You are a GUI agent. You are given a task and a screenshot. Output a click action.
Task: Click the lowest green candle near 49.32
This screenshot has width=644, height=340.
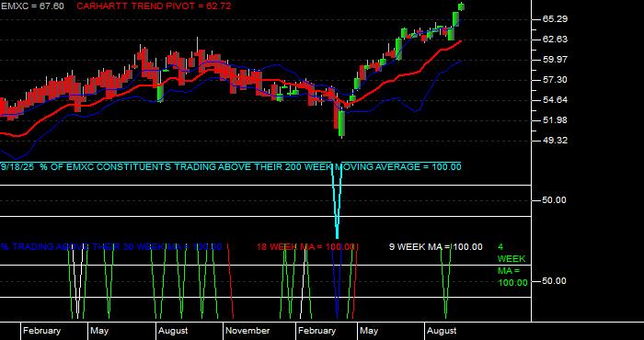pyautogui.click(x=341, y=124)
